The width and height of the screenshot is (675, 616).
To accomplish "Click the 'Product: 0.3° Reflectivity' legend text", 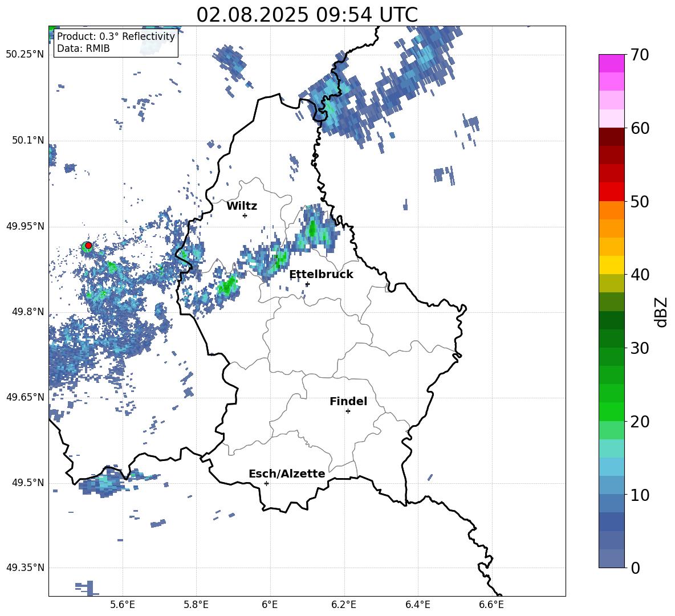I will pyautogui.click(x=116, y=36).
